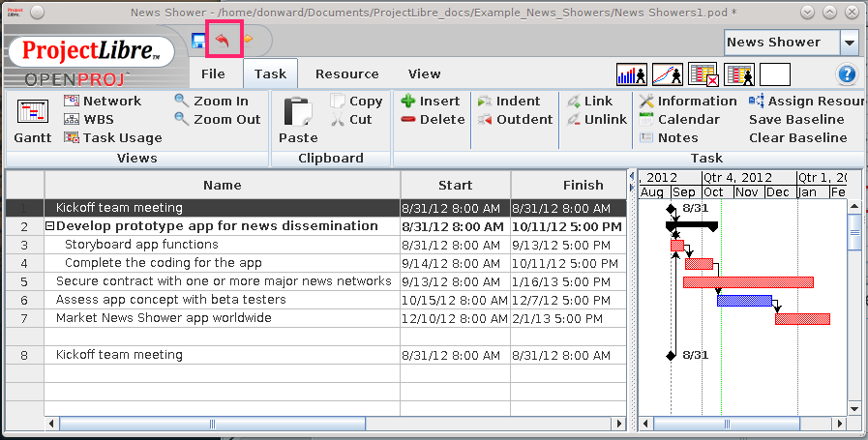Screen dimensions: 868x440
Task: Outdent the selected task
Action: [x=516, y=119]
